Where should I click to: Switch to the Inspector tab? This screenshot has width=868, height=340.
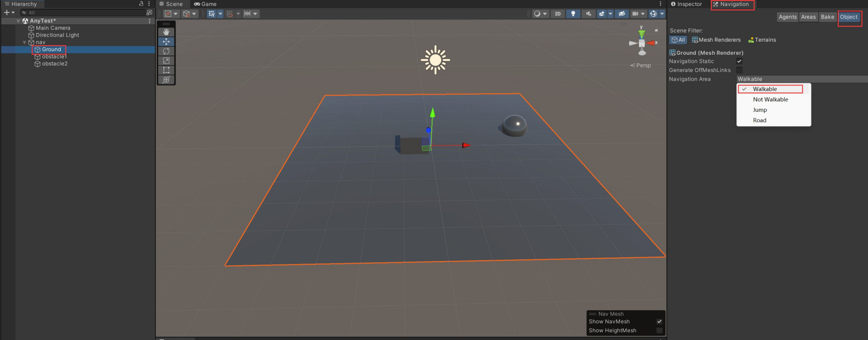point(686,4)
